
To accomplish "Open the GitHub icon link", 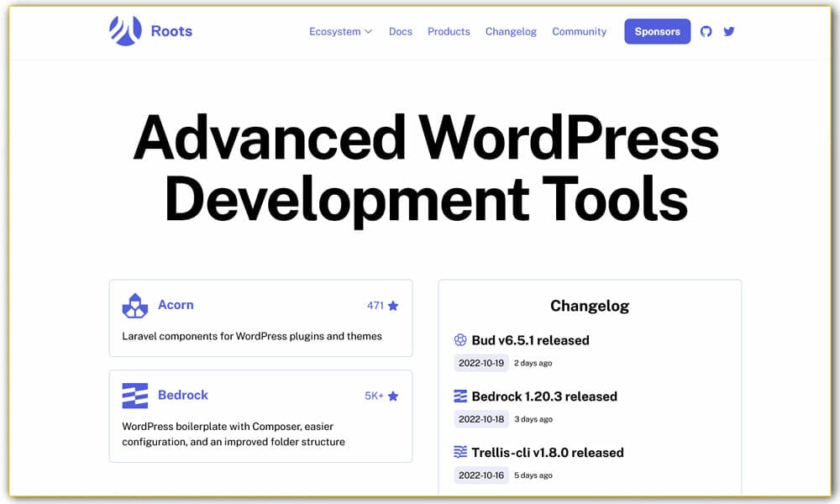I will click(x=706, y=32).
